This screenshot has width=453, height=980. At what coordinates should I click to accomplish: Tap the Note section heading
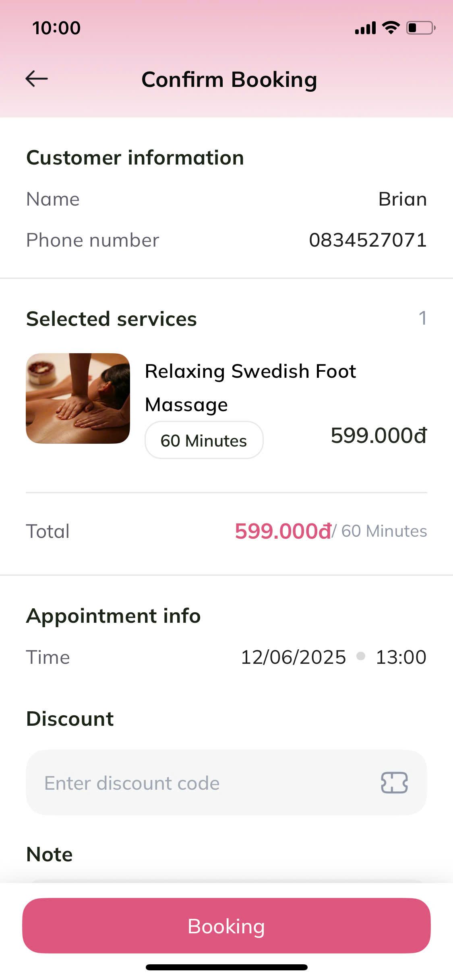click(x=50, y=854)
